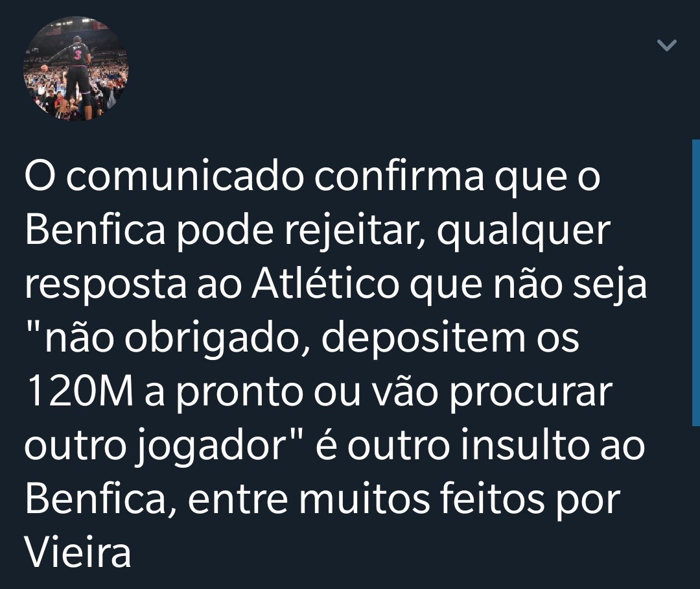Click "Benfica" on the second text line
Viewport: 700px width, 589px height.
tap(95, 230)
